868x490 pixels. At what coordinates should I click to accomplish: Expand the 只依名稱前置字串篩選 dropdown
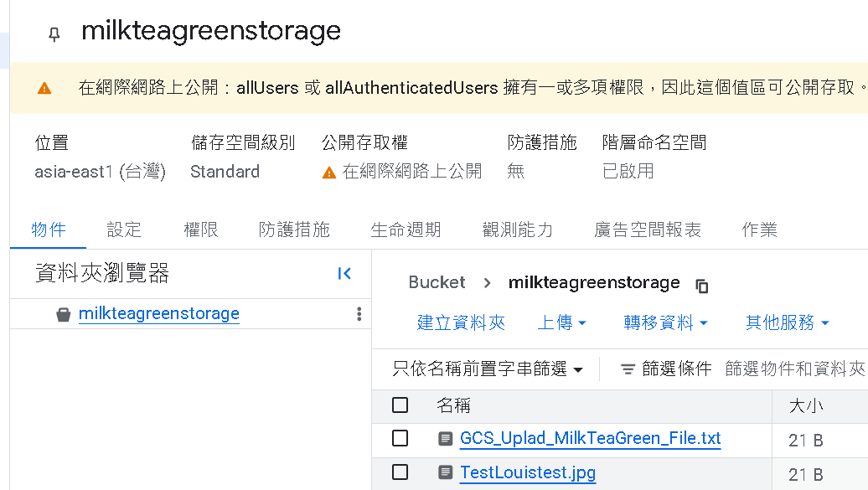coord(488,369)
